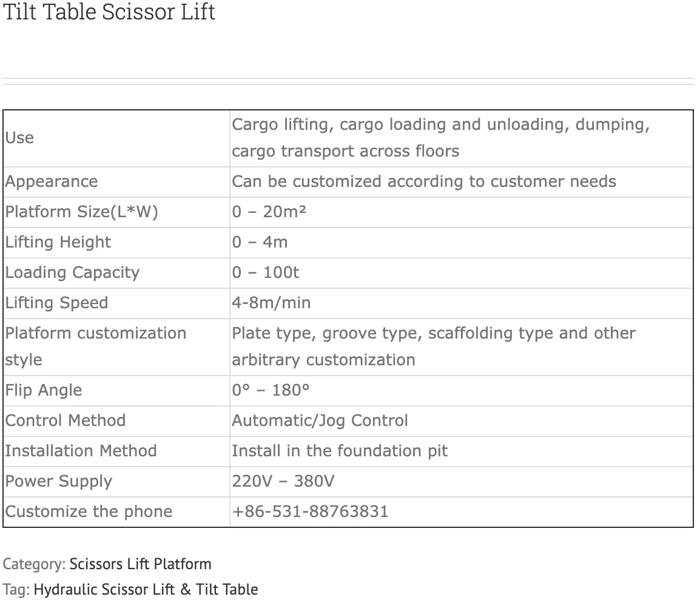The image size is (700, 608).
Task: Click the Platform customization style label
Action: pos(95,346)
